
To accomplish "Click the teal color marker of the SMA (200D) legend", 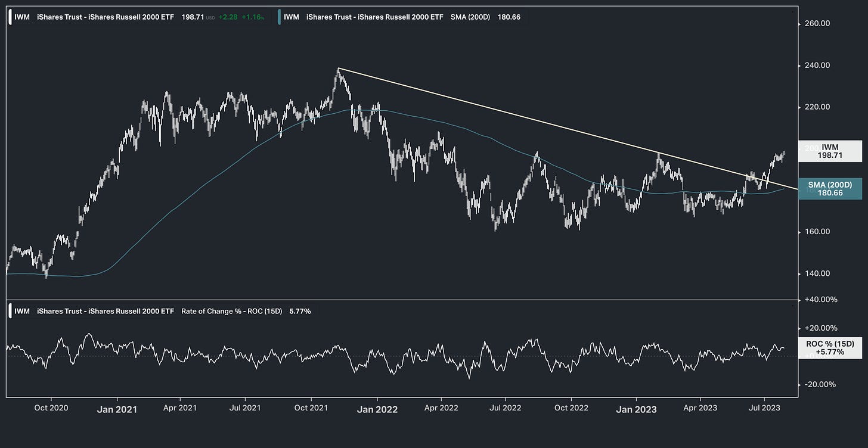I will click(280, 17).
